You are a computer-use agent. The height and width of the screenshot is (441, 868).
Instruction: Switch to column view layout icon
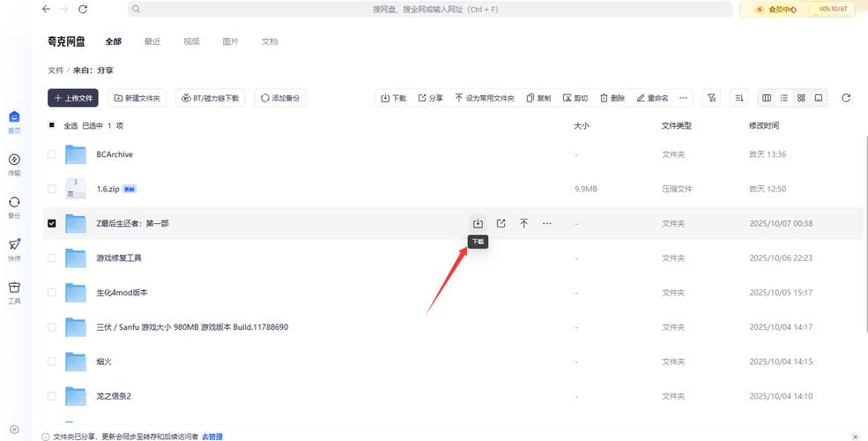click(767, 98)
